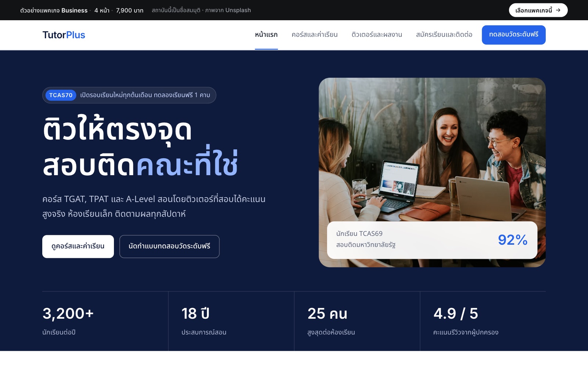588x368 pixels.
Task: Click the 3,200+ students stat
Action: 68,314
